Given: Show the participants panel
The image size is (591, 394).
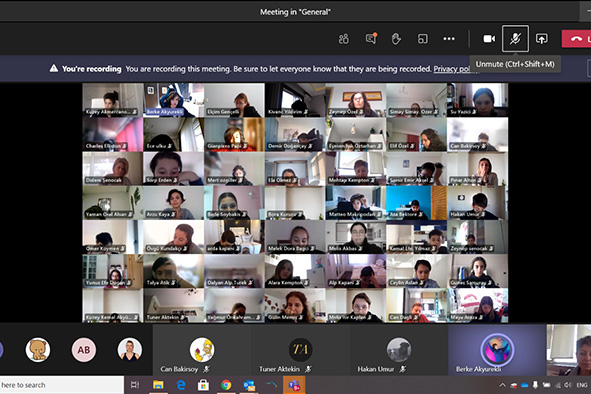Looking at the screenshot, I should point(343,39).
